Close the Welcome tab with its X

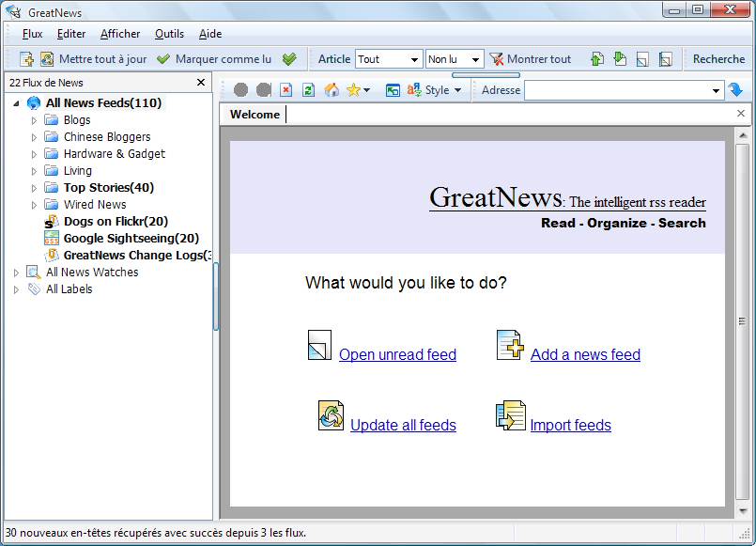pos(741,114)
